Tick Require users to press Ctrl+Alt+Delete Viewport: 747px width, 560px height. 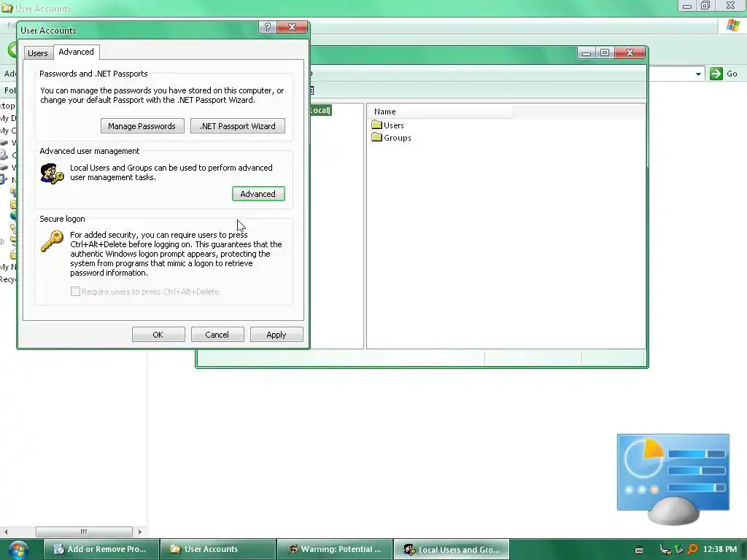click(75, 292)
